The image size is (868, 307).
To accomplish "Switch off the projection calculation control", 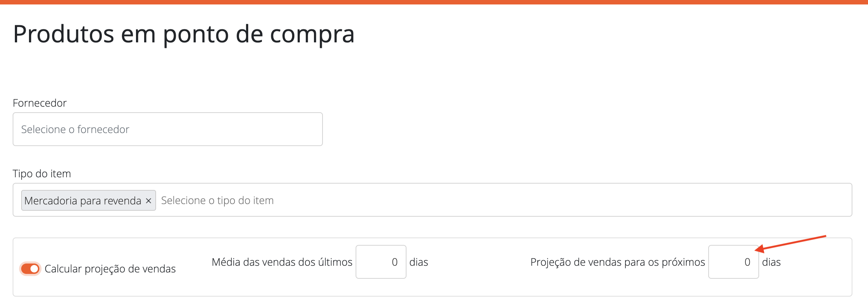I will pyautogui.click(x=30, y=268).
